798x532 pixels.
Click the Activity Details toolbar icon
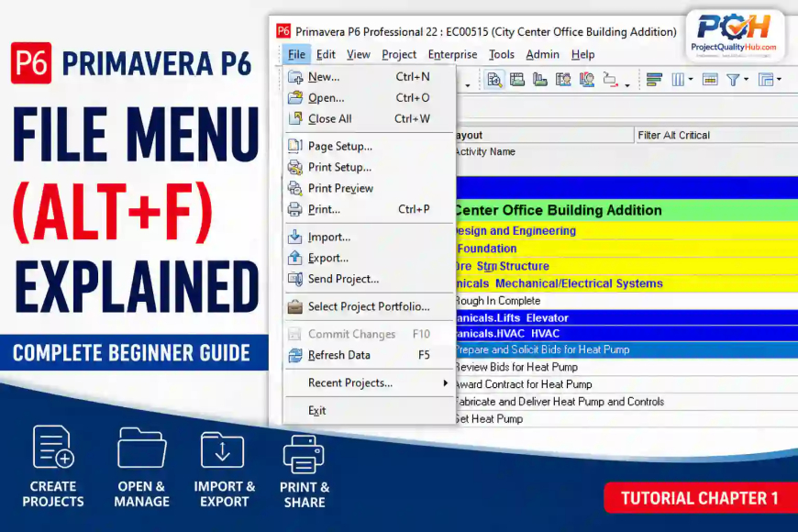493,80
